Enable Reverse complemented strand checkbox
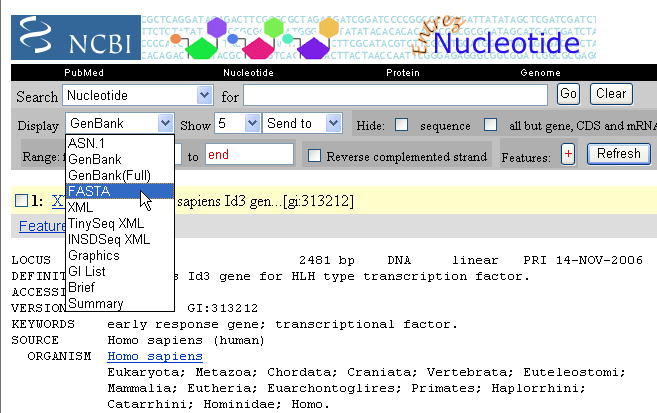 (314, 156)
